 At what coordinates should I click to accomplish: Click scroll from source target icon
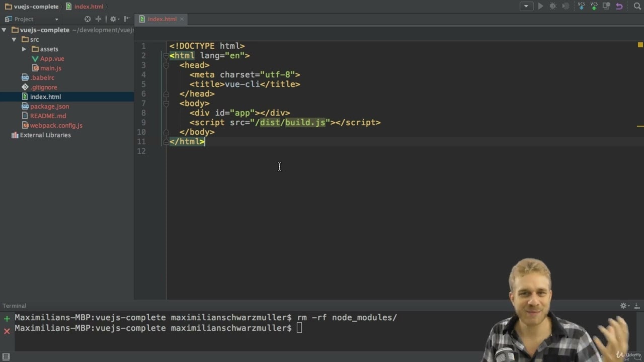coord(88,19)
